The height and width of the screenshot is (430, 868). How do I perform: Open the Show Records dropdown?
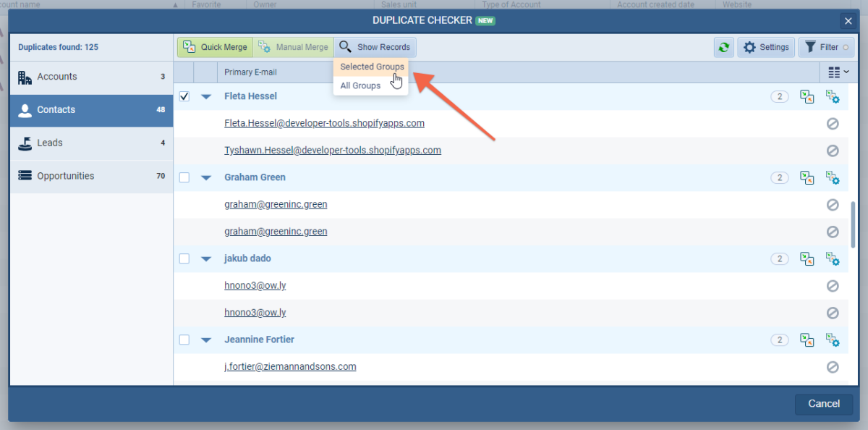tap(375, 48)
